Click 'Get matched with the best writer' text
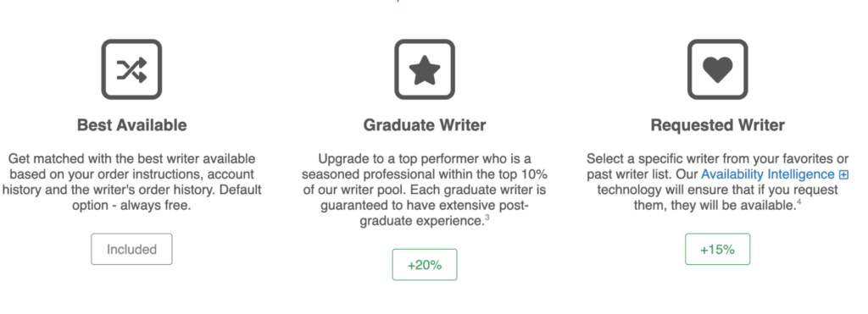Viewport: 868px width, 314px height. 107,159
